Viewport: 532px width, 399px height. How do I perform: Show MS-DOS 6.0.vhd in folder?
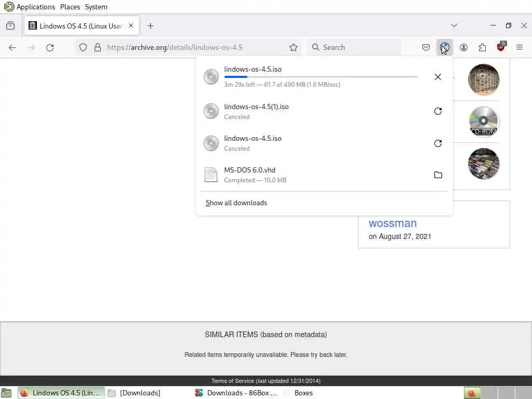(438, 175)
